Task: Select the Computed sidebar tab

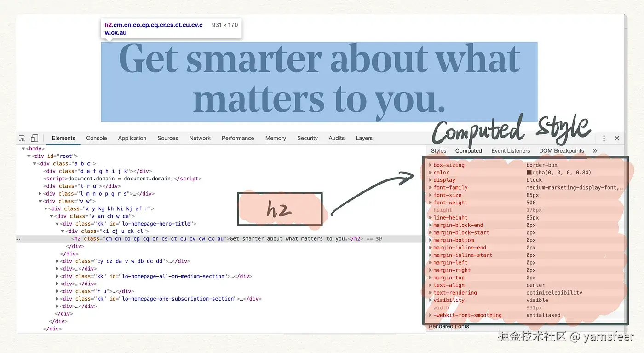Action: [469, 150]
